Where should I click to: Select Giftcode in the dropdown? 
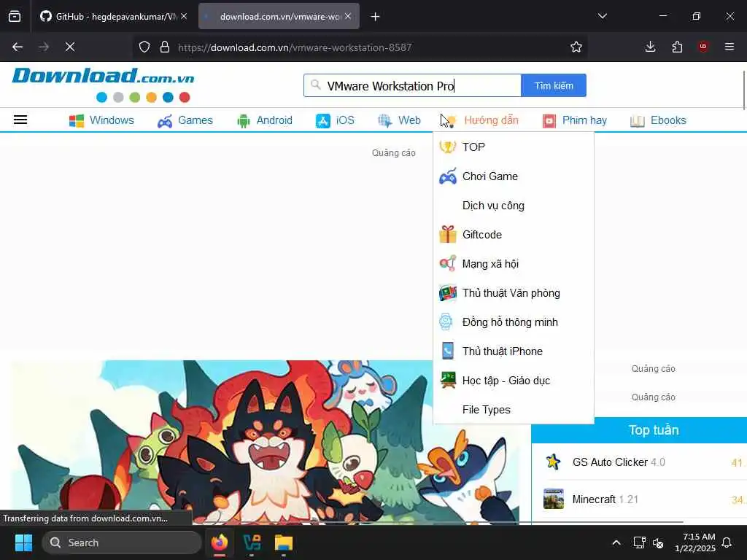click(514, 234)
